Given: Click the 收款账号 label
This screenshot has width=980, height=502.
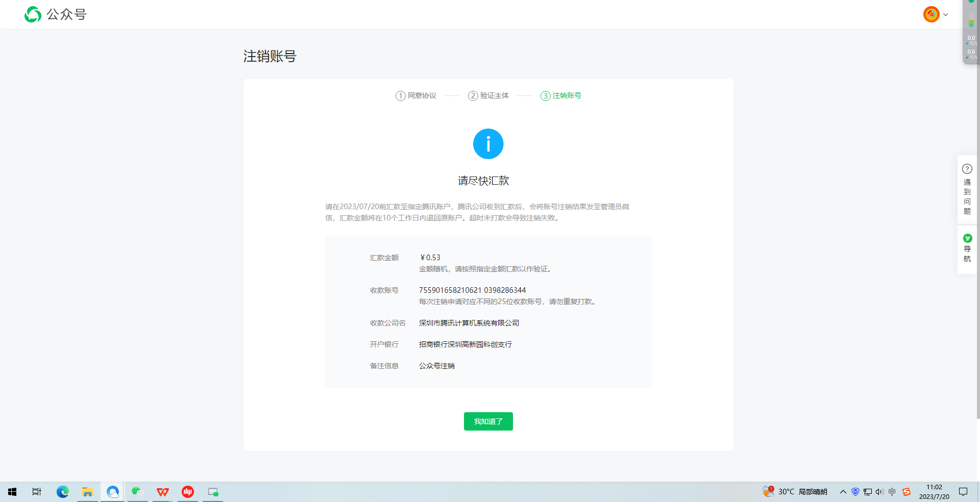Looking at the screenshot, I should click(x=384, y=290).
